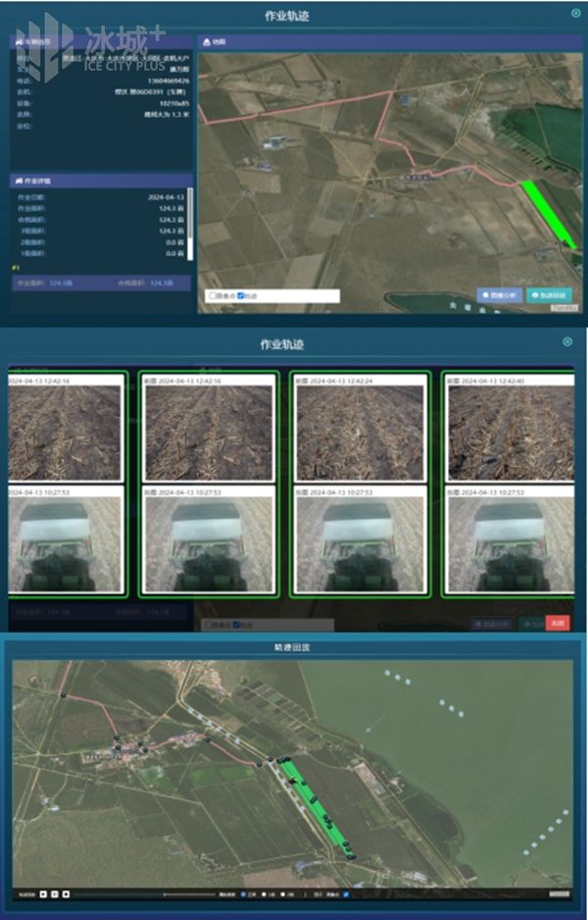Image resolution: width=588 pixels, height=920 pixels.
Task: Click middle of three replay control buttons
Action: (55, 894)
